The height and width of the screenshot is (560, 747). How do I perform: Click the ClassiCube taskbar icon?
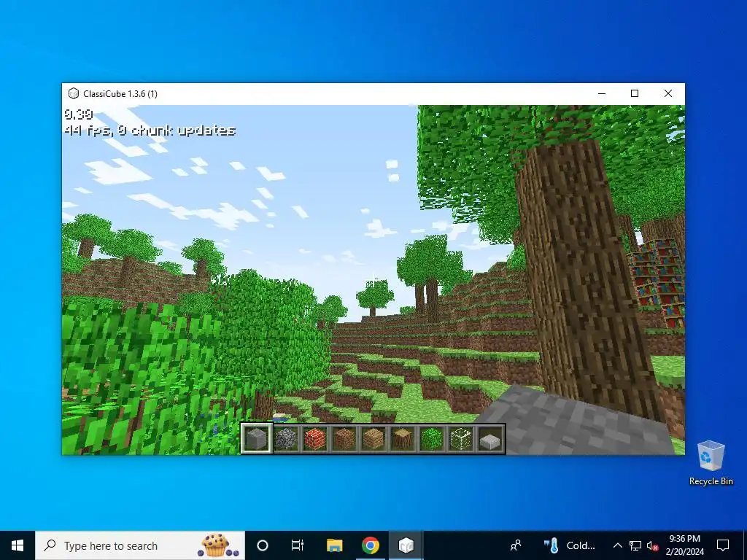click(x=406, y=545)
